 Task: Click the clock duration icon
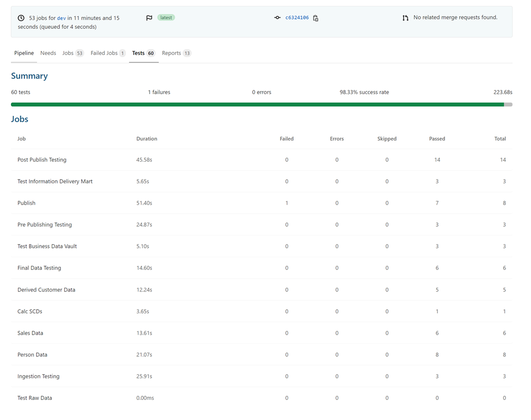click(x=21, y=18)
